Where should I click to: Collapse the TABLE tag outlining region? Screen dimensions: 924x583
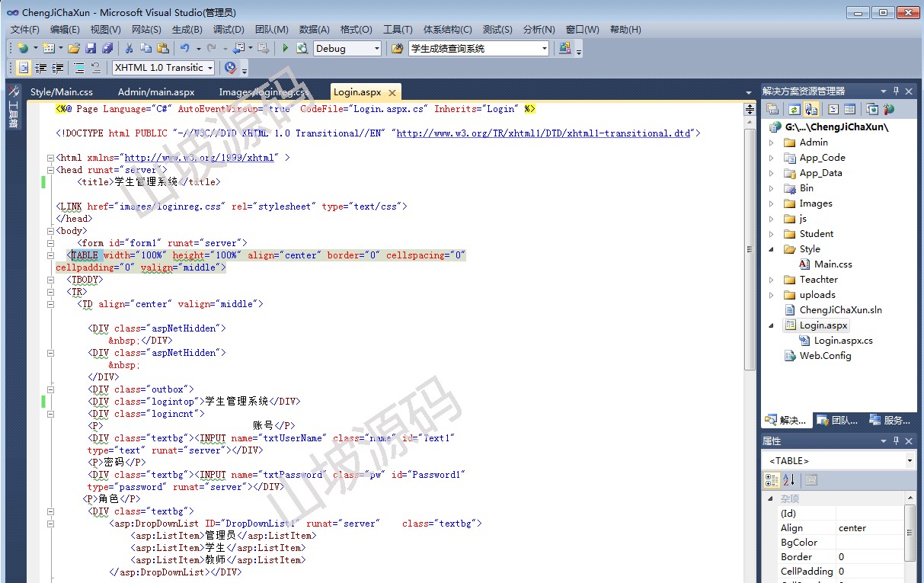[x=51, y=255]
